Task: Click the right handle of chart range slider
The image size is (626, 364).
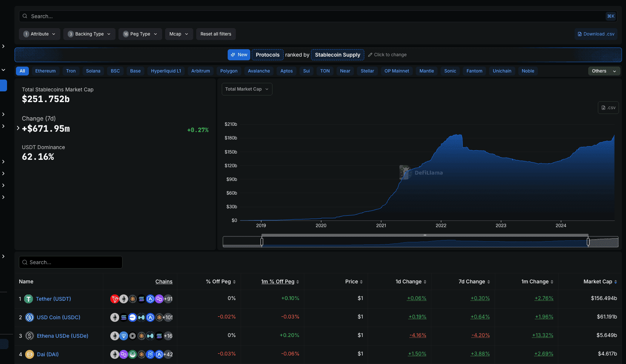Action: [588, 242]
